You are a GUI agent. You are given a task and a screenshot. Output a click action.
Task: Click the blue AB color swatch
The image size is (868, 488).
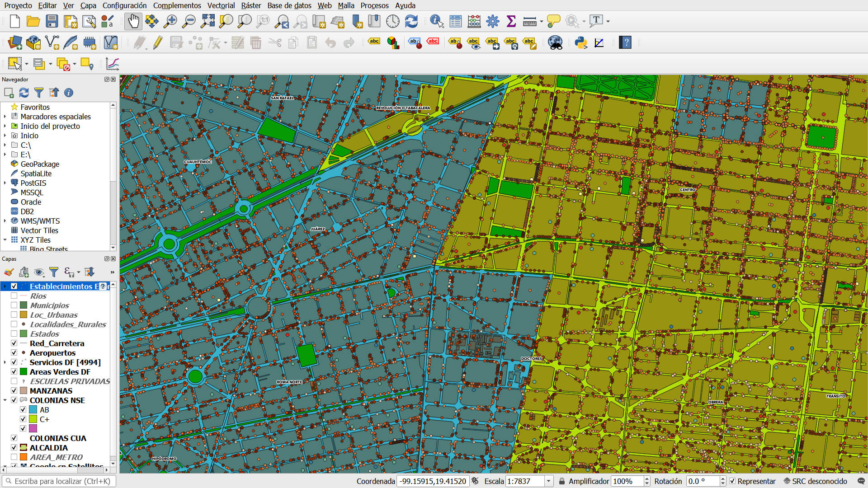[x=33, y=409]
